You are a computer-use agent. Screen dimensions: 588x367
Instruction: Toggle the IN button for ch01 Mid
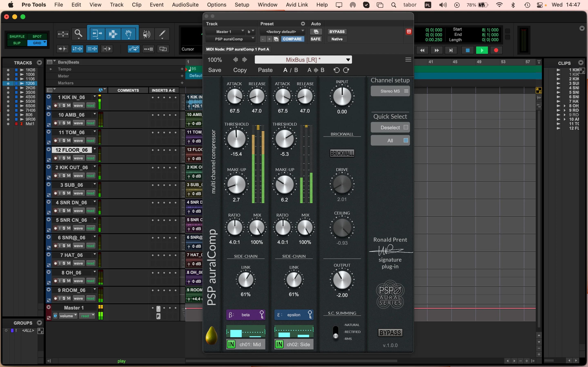(x=231, y=344)
